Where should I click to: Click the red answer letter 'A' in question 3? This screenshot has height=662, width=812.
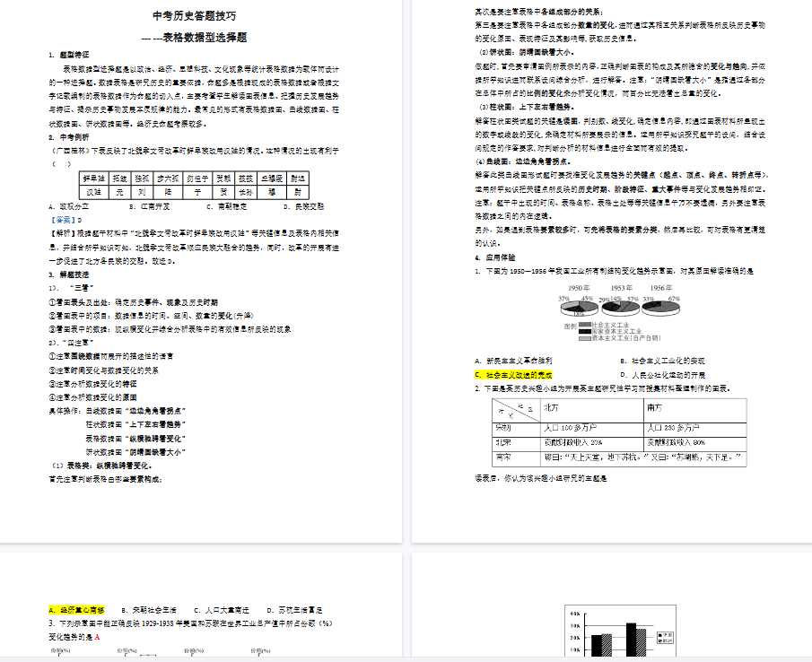click(x=98, y=637)
